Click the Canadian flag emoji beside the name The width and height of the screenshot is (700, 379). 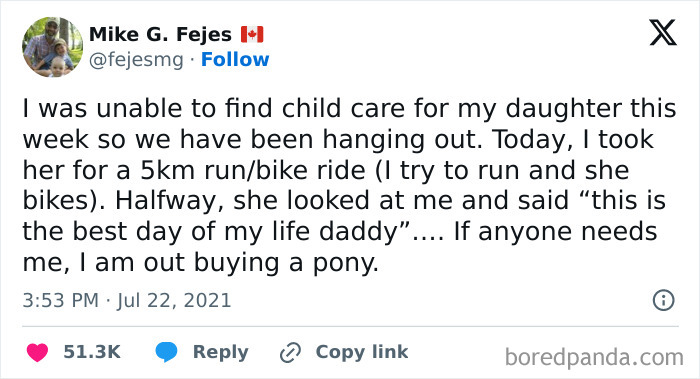[252, 34]
